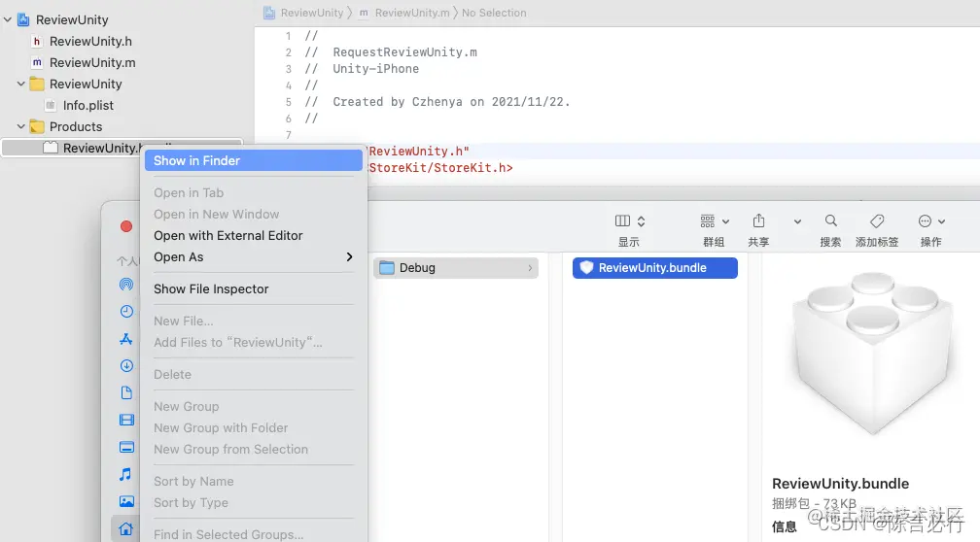Open the Finder actions ellipsis menu
The height and width of the screenshot is (542, 980).
point(931,221)
